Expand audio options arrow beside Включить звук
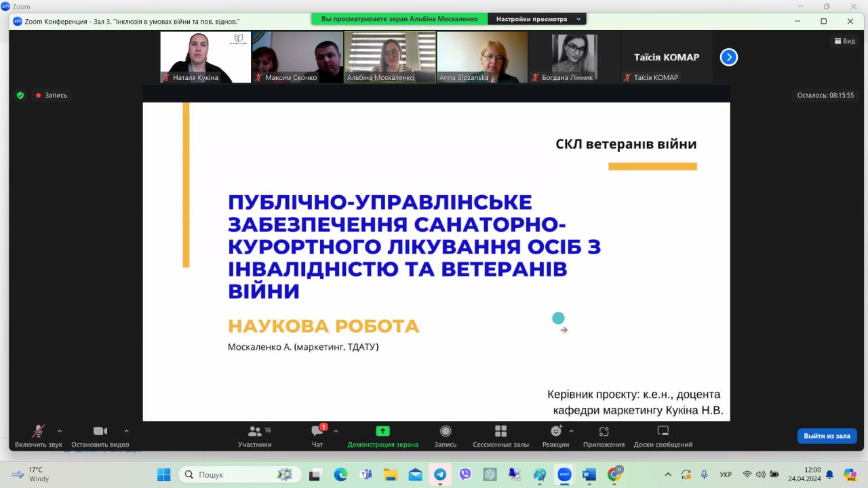 pyautogui.click(x=60, y=431)
